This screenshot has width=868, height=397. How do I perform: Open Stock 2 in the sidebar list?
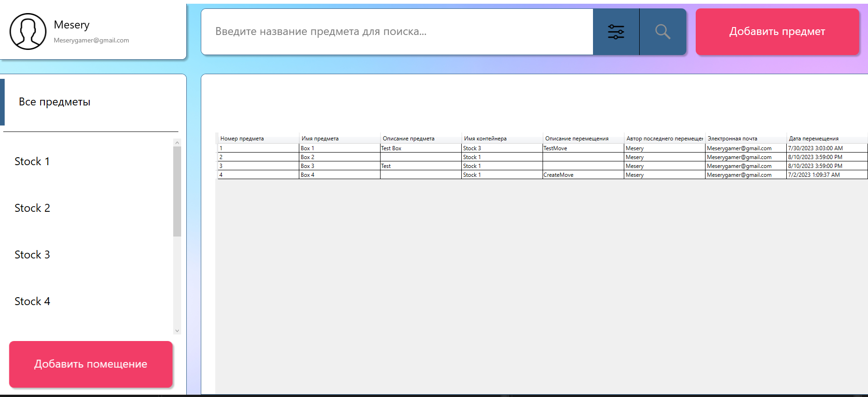[x=88, y=208]
